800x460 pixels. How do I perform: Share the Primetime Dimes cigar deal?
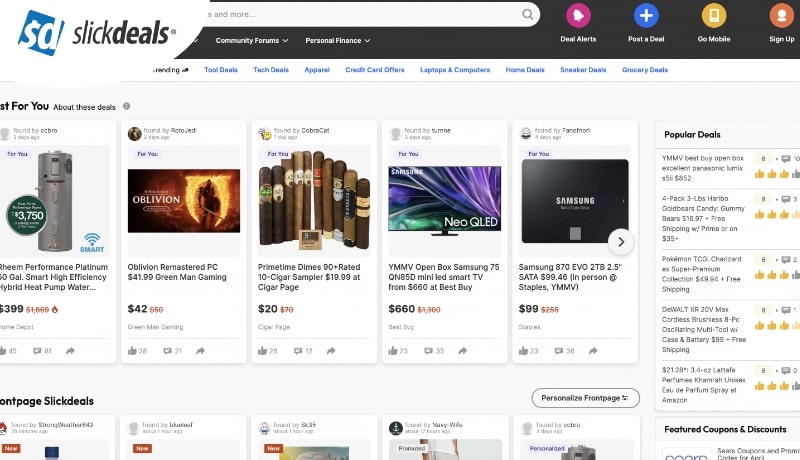tap(331, 351)
